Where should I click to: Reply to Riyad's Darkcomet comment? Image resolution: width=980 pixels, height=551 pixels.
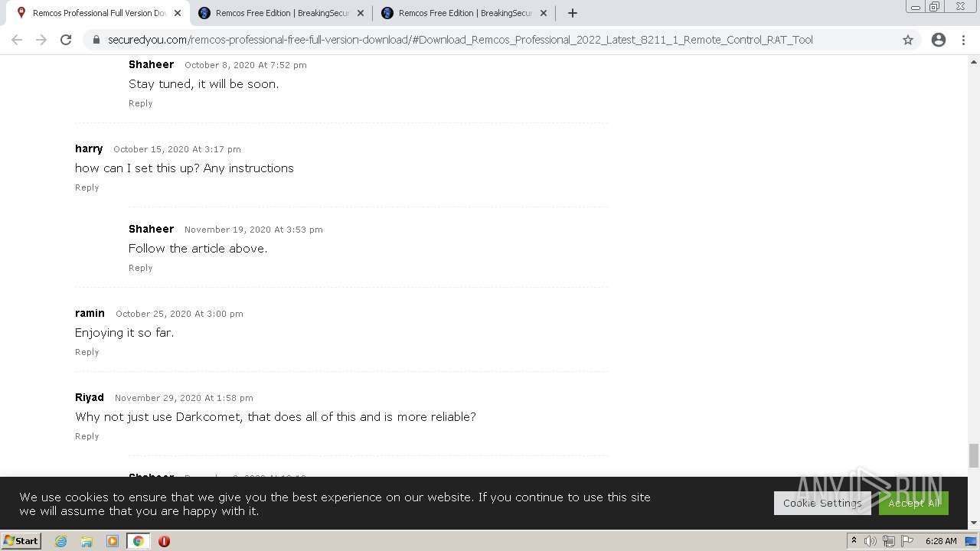point(87,436)
